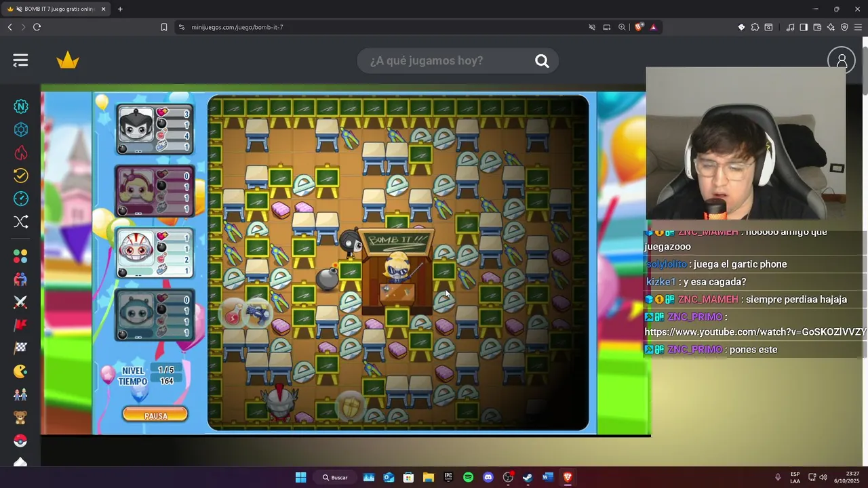Switch to the BOMB IT 7 tab
This screenshot has height=488, width=868.
click(56, 9)
